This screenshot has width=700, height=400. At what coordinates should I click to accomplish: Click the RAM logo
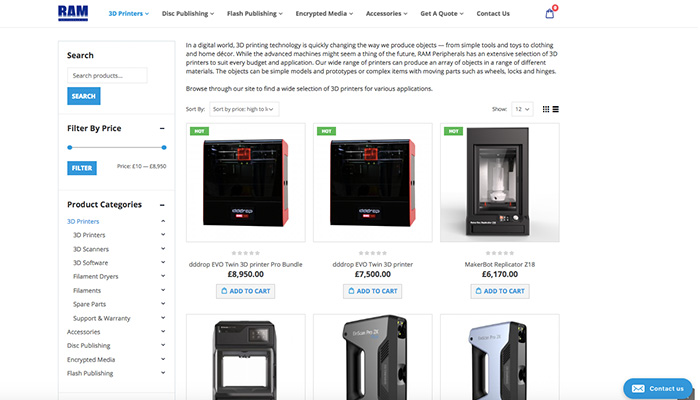73,13
